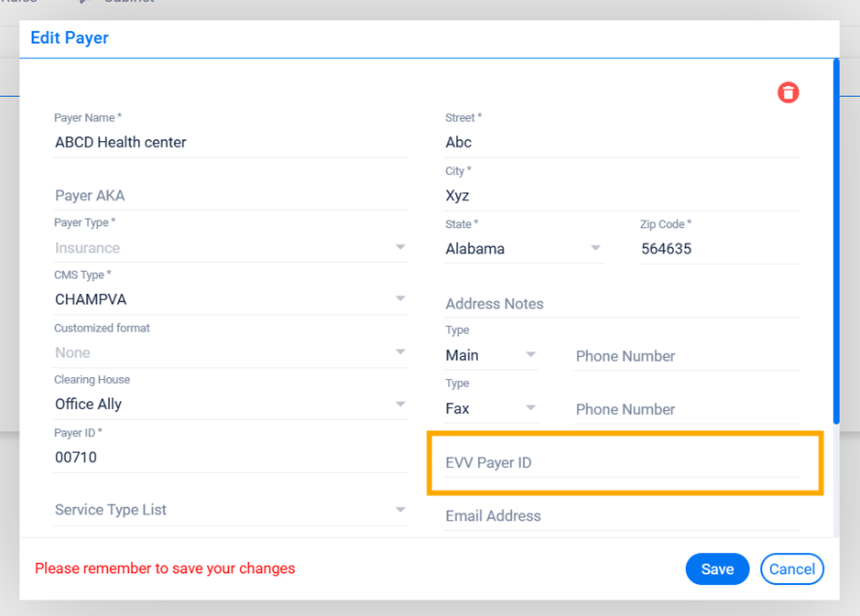Open the Payer Type dropdown arrow
The image size is (860, 616).
point(400,247)
